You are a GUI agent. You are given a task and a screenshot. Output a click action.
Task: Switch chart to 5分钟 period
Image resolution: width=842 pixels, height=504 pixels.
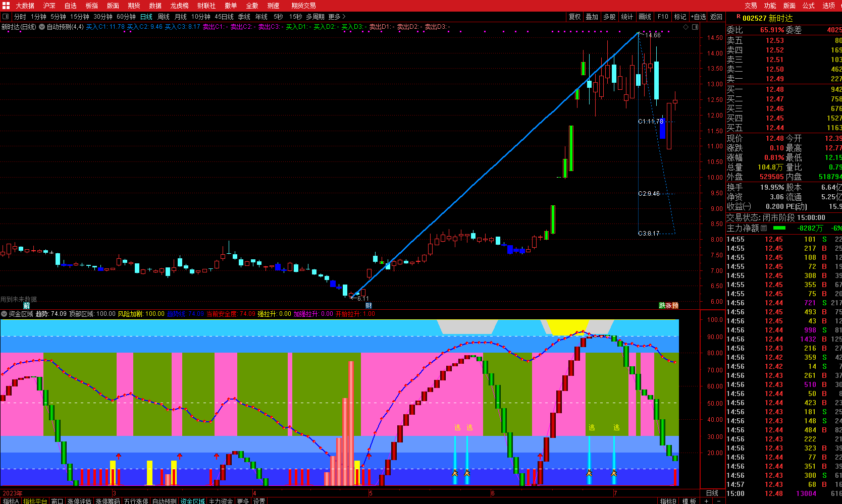[58, 17]
